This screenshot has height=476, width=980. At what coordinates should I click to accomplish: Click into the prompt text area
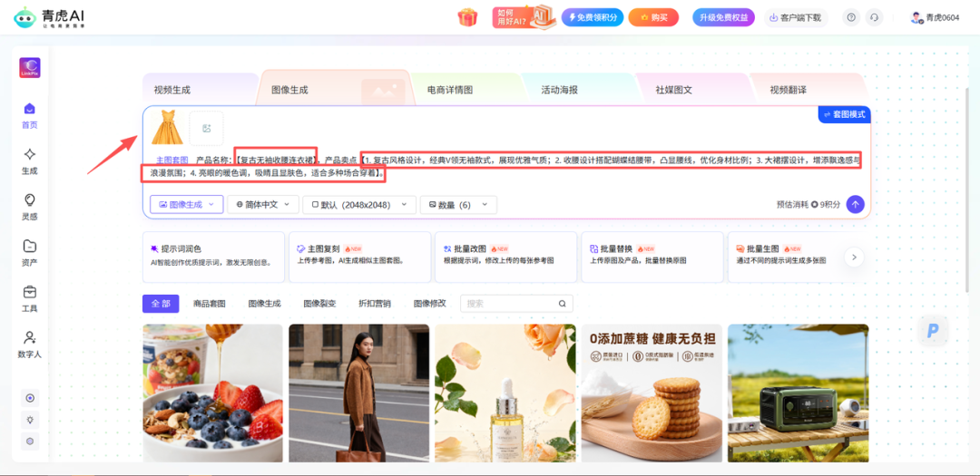click(x=506, y=166)
